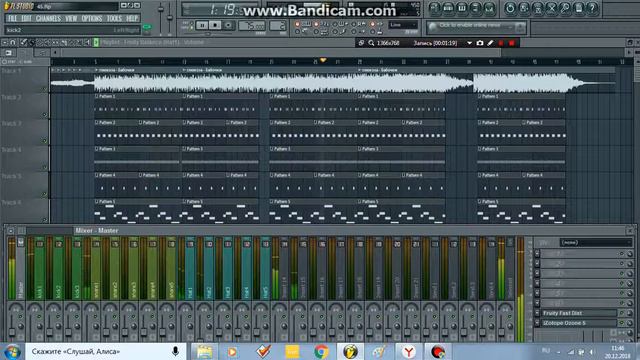Pause recording with Bandicam red pause button
This screenshot has width=640, height=360.
pos(501,43)
